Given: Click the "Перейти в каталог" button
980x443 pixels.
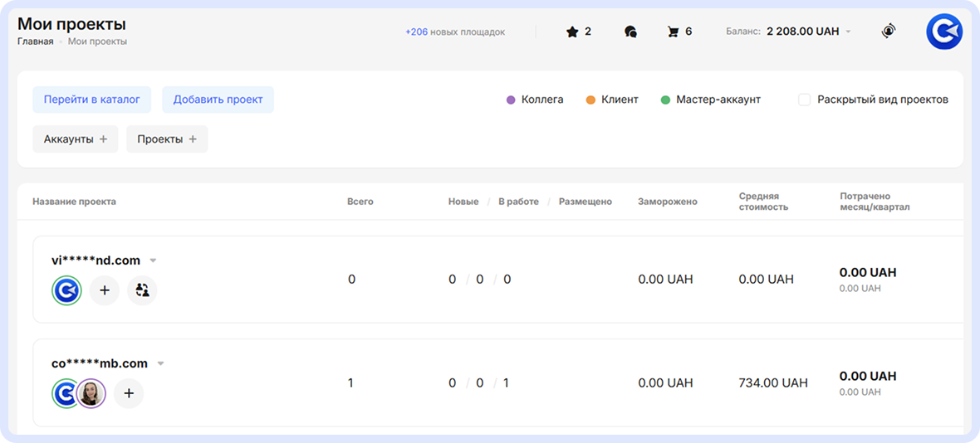Looking at the screenshot, I should [x=92, y=100].
